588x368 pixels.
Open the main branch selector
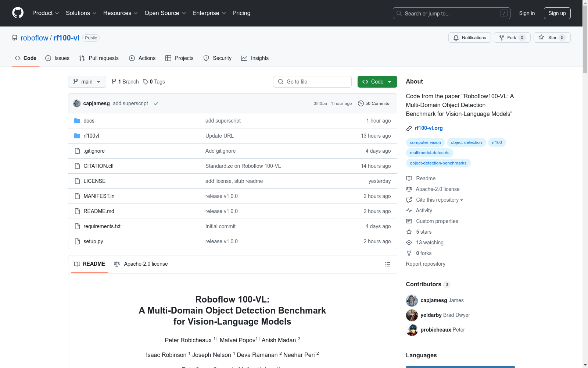tap(87, 82)
